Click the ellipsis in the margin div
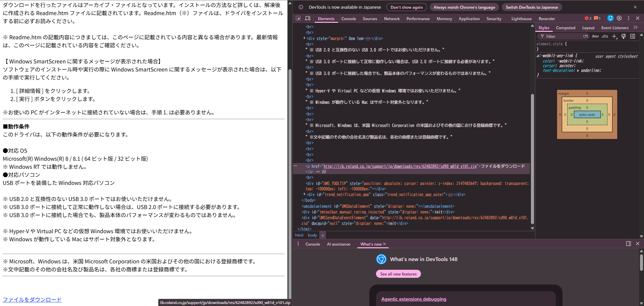This screenshot has height=306, width=644. point(368,39)
